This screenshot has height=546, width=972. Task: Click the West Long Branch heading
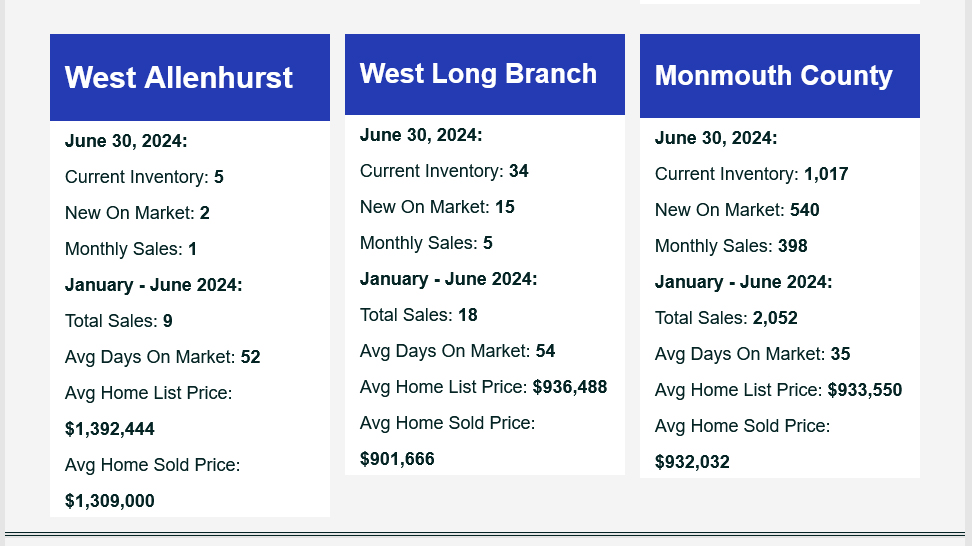point(478,74)
